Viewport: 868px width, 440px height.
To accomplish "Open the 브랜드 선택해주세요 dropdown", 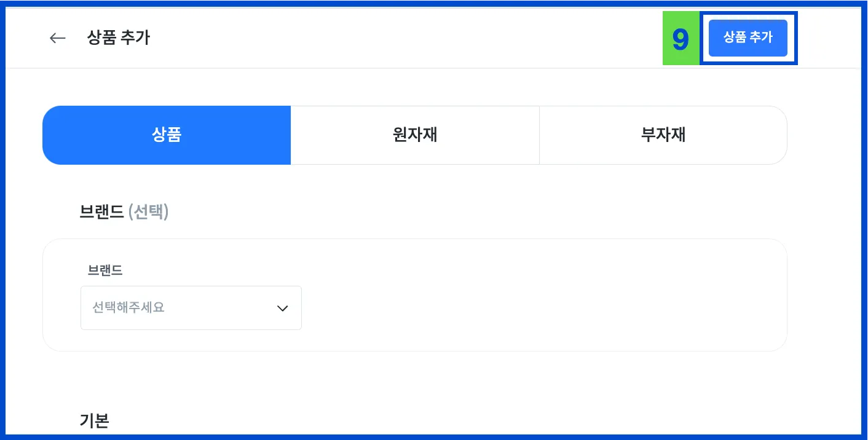I will click(191, 308).
